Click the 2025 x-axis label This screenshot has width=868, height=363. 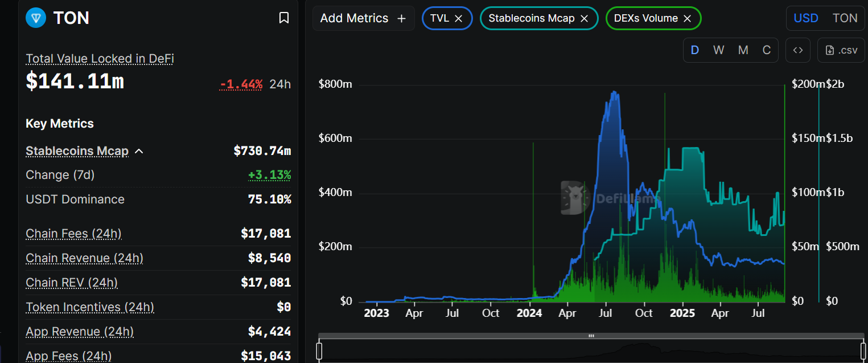[x=682, y=313]
